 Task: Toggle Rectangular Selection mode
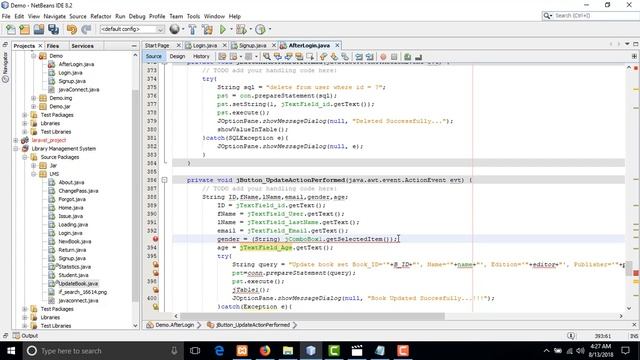(310, 57)
